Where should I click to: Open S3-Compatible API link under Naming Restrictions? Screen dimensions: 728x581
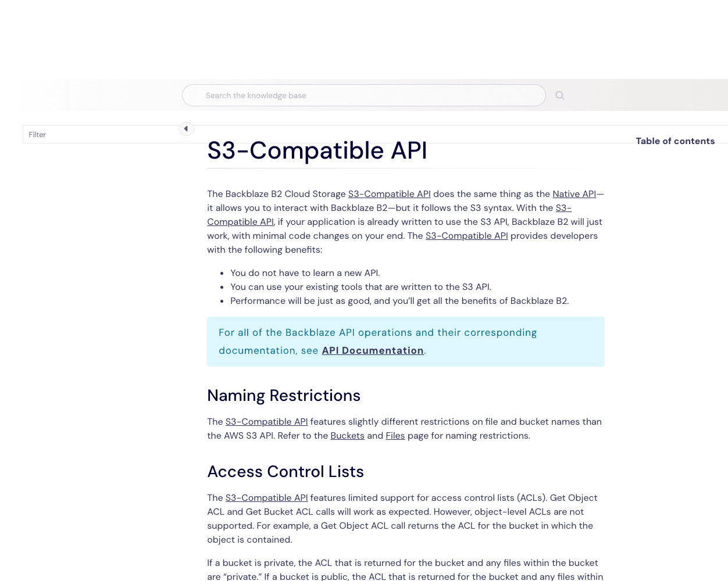click(x=266, y=422)
